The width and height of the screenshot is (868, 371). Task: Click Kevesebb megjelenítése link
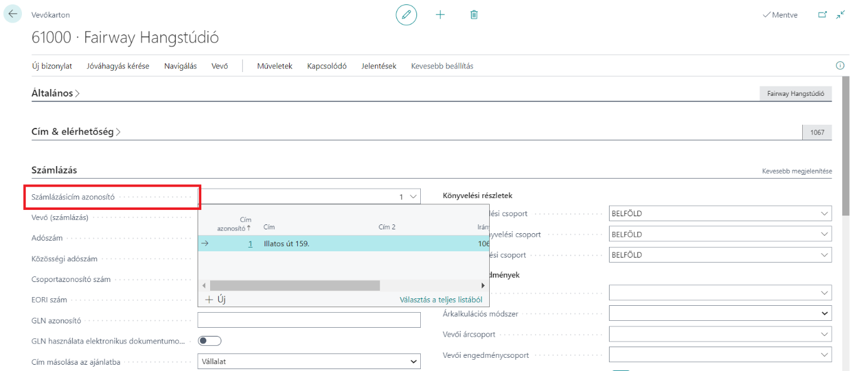coord(797,171)
